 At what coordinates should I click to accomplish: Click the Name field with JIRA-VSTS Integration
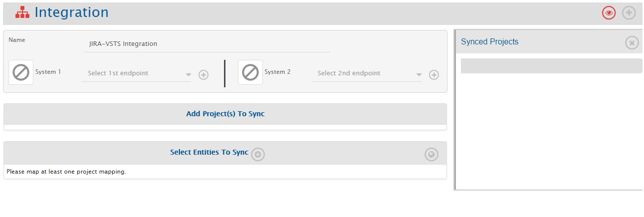pyautogui.click(x=206, y=44)
